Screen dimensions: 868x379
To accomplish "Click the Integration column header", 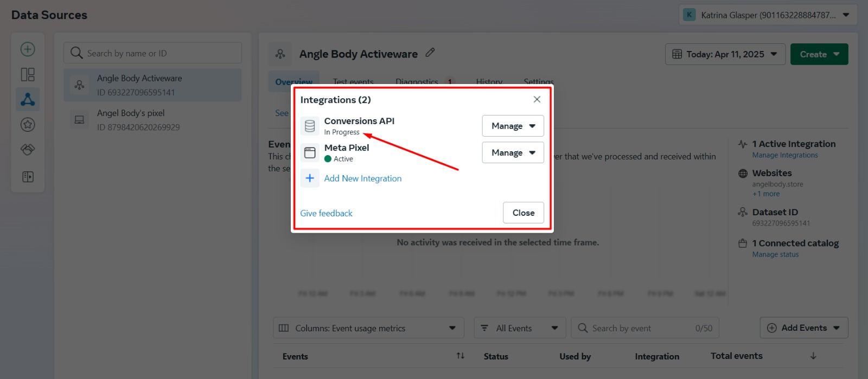I will 657,356.
